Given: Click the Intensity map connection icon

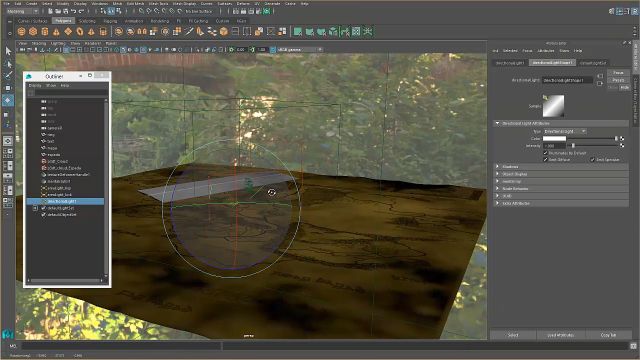Looking at the screenshot, I should pos(622,145).
